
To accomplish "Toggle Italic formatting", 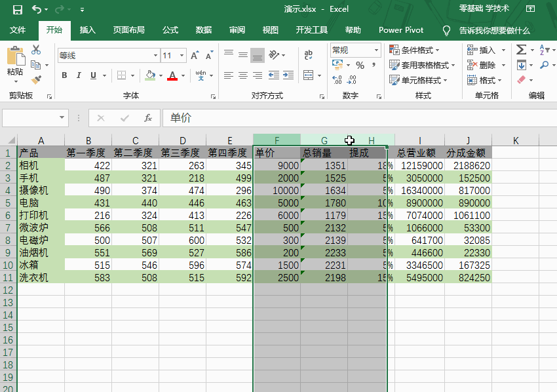I will coord(79,75).
